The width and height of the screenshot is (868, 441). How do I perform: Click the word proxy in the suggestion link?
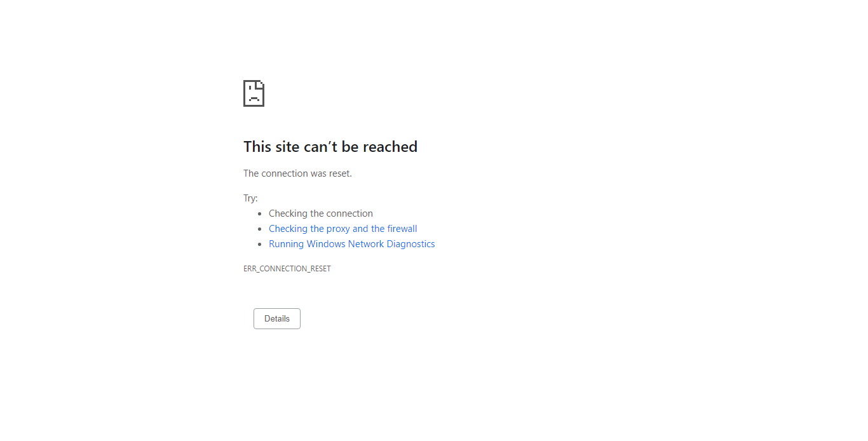click(x=339, y=229)
